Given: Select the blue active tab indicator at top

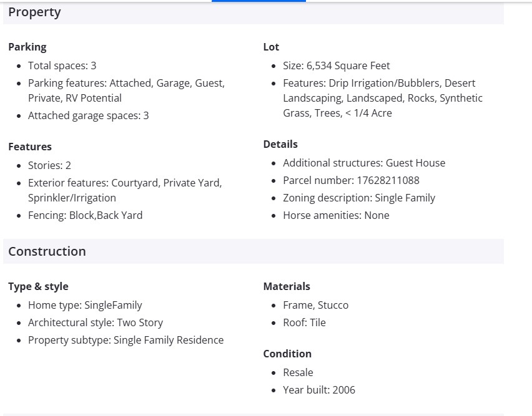Looking at the screenshot, I should (x=259, y=1).
